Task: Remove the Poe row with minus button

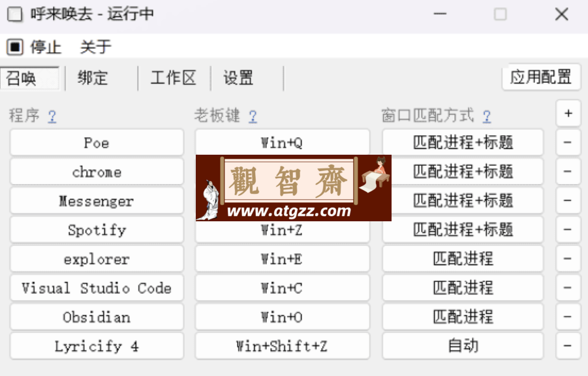Action: tap(568, 142)
